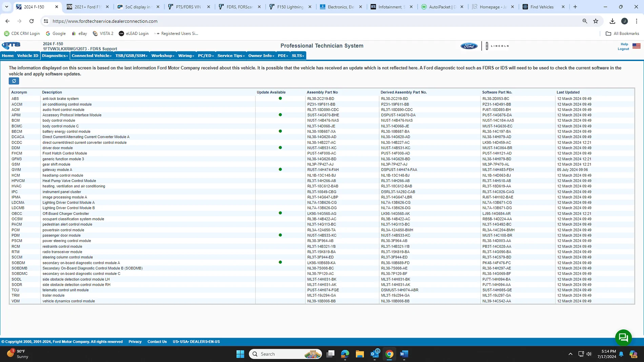Click green update dot for SOBDM row

(x=280, y=262)
